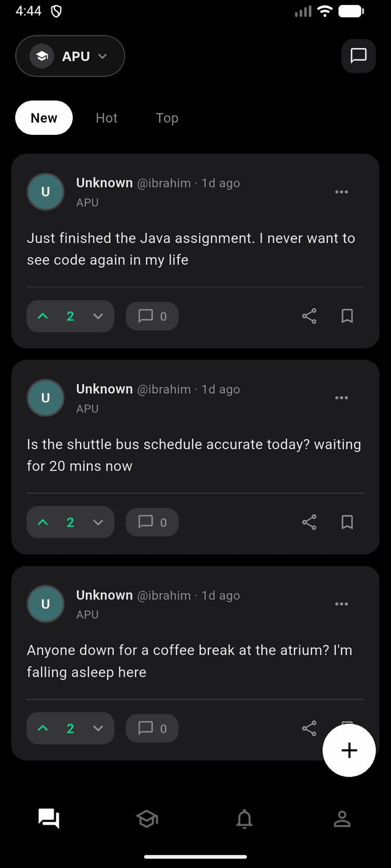Tap Unknown username on the shuttle bus post
391x868 pixels.
point(104,389)
